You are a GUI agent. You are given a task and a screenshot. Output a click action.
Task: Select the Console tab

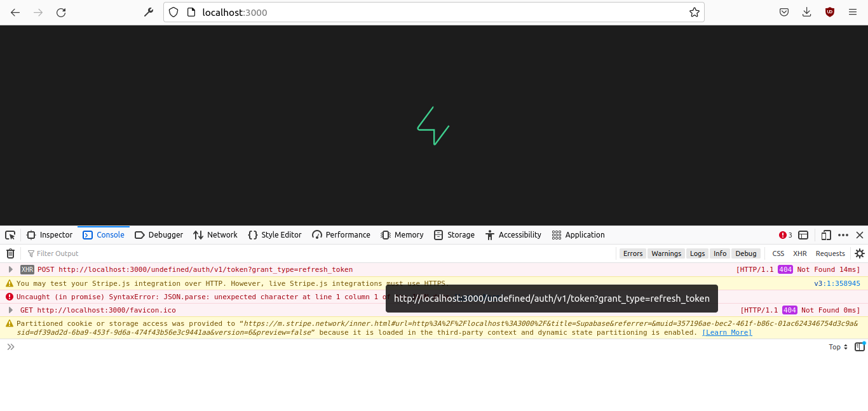[x=104, y=235]
